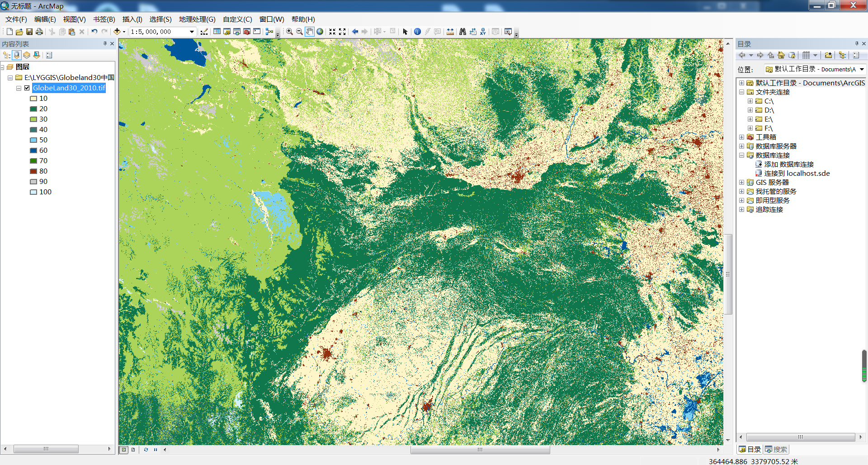Collapse the E:\LYGGIS folder group
The image size is (868, 465).
click(10, 78)
